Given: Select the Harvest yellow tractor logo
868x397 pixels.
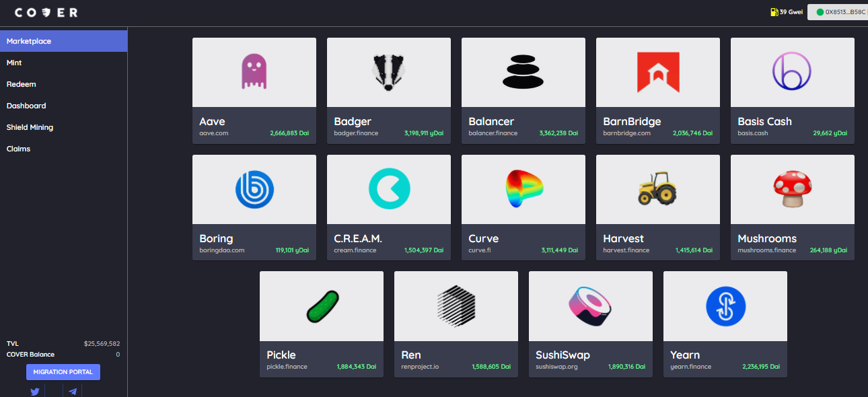Looking at the screenshot, I should coord(658,189).
